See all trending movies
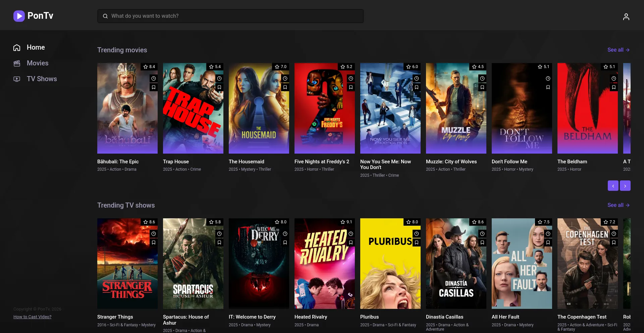The height and width of the screenshot is (333, 644). pos(619,50)
